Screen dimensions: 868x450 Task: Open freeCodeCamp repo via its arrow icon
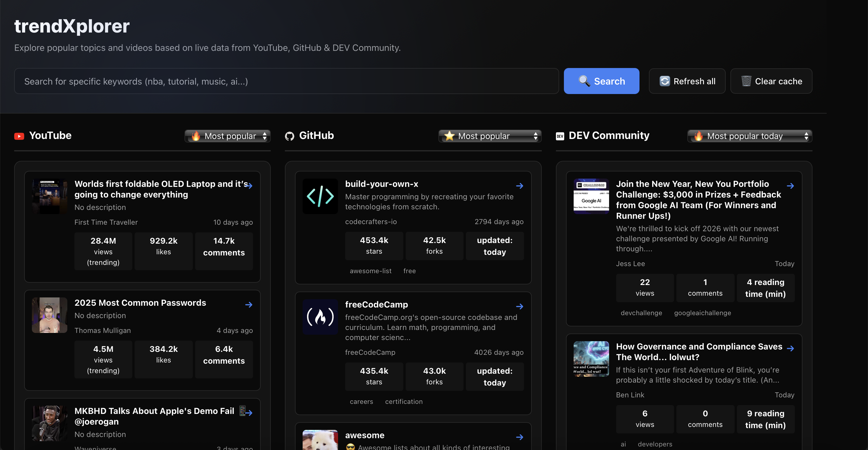pos(519,306)
